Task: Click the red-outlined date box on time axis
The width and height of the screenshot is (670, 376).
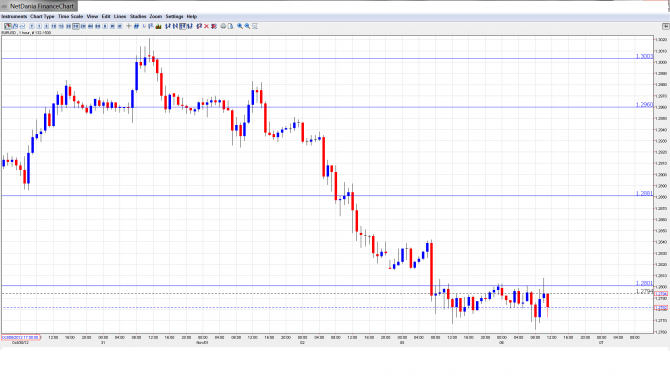Action: point(21,338)
